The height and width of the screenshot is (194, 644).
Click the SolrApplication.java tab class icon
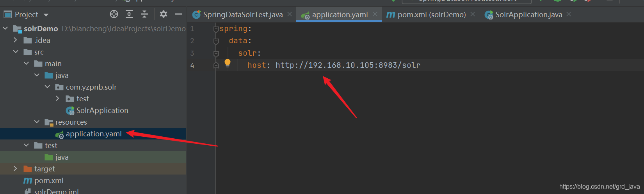click(489, 15)
